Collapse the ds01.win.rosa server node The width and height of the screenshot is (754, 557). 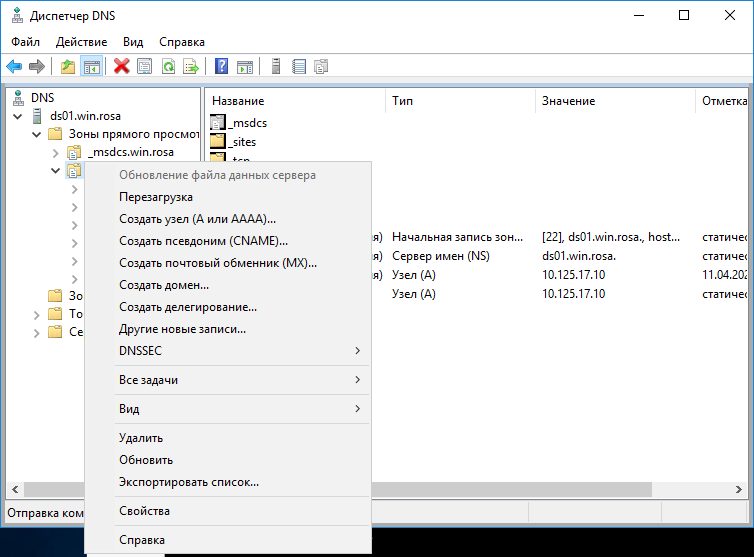(x=17, y=116)
